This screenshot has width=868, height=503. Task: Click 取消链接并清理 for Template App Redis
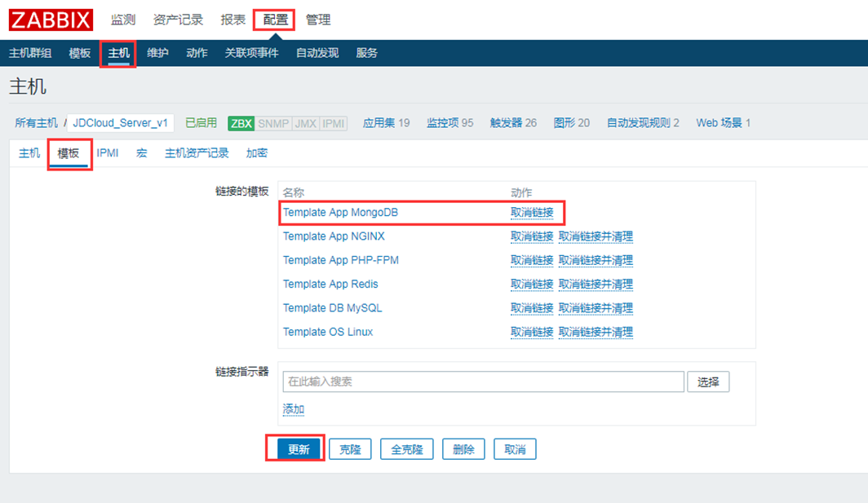coord(596,284)
